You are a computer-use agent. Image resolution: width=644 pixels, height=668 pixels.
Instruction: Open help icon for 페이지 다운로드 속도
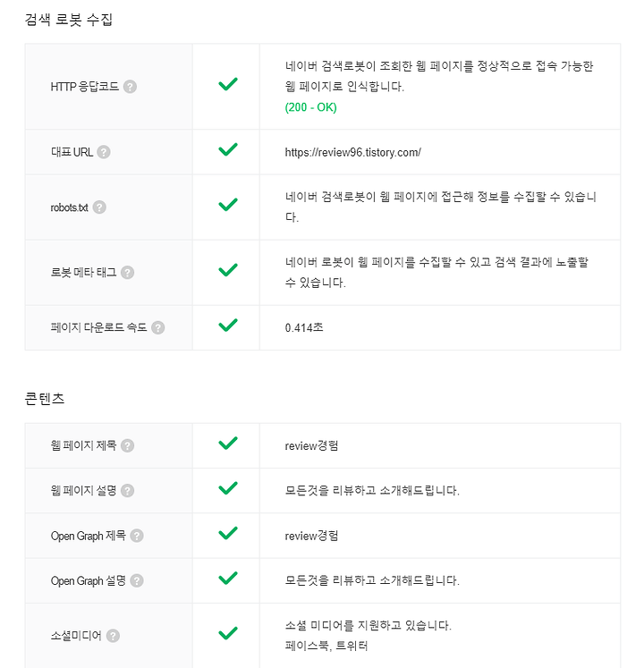pyautogui.click(x=158, y=327)
